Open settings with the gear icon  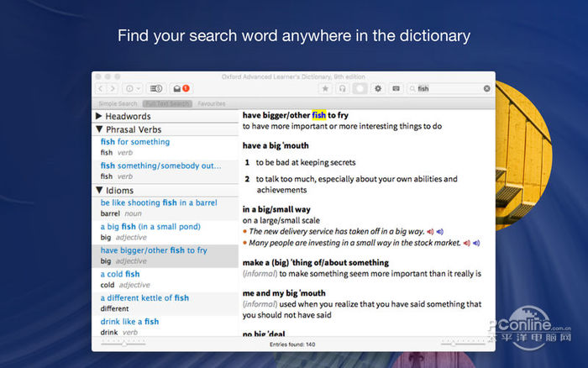pos(377,88)
